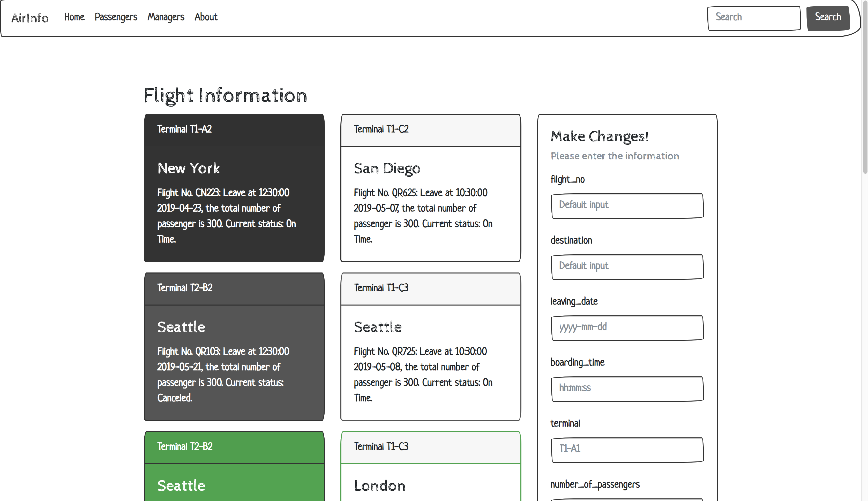The image size is (868, 501).
Task: Click the destination input field
Action: (627, 266)
